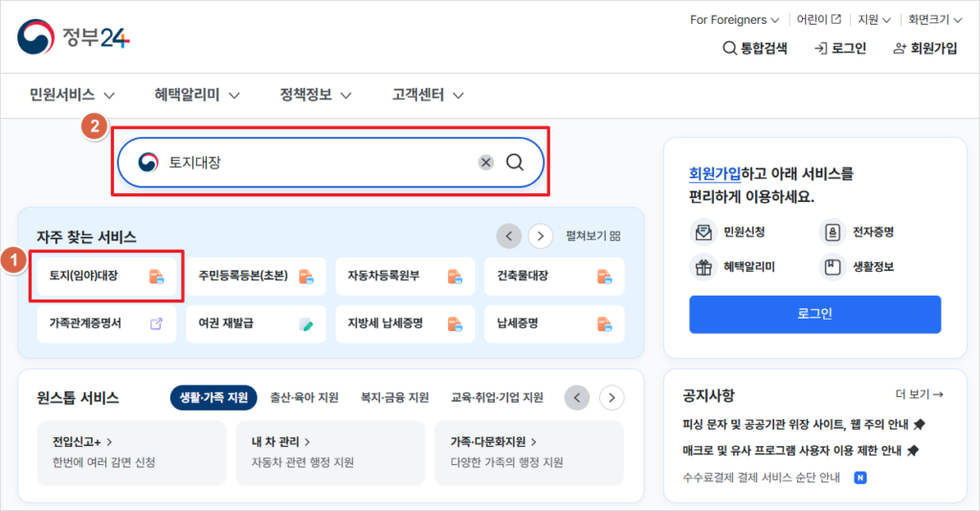Open 가족관계증명서 service
Viewport: 980px width, 511px height.
point(106,323)
